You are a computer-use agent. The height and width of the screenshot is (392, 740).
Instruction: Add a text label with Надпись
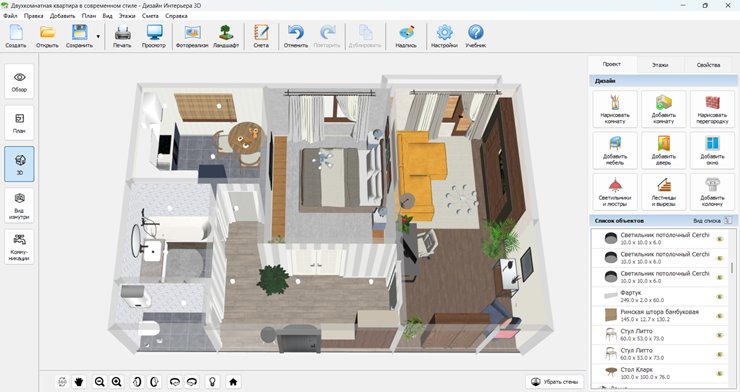tap(406, 36)
